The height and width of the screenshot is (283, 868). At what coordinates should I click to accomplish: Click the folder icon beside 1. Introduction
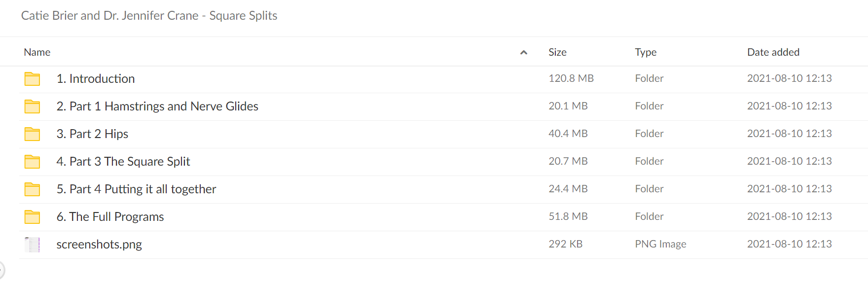(32, 79)
